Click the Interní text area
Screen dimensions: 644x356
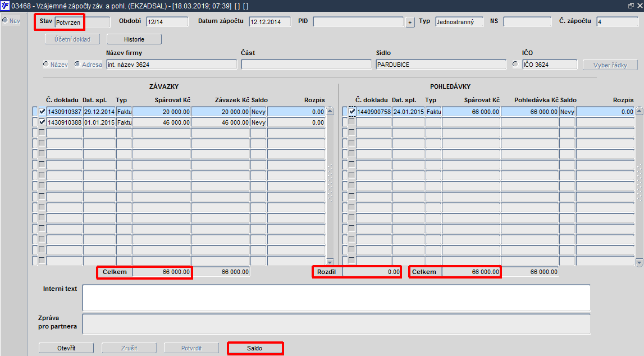[x=336, y=298]
